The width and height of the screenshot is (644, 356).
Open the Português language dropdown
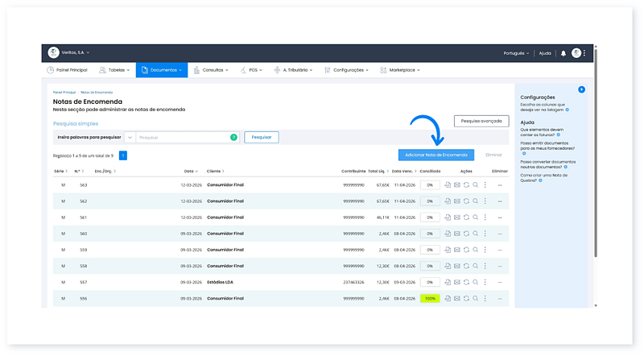(x=516, y=53)
